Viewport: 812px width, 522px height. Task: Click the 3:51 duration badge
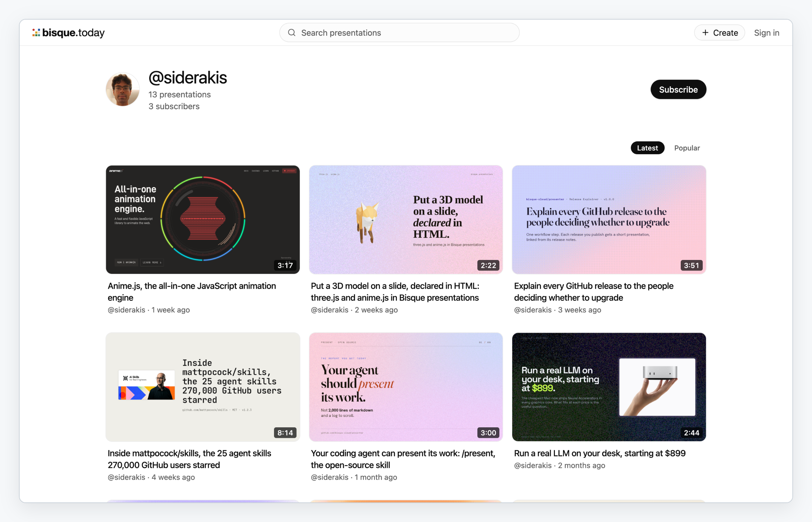click(x=692, y=265)
